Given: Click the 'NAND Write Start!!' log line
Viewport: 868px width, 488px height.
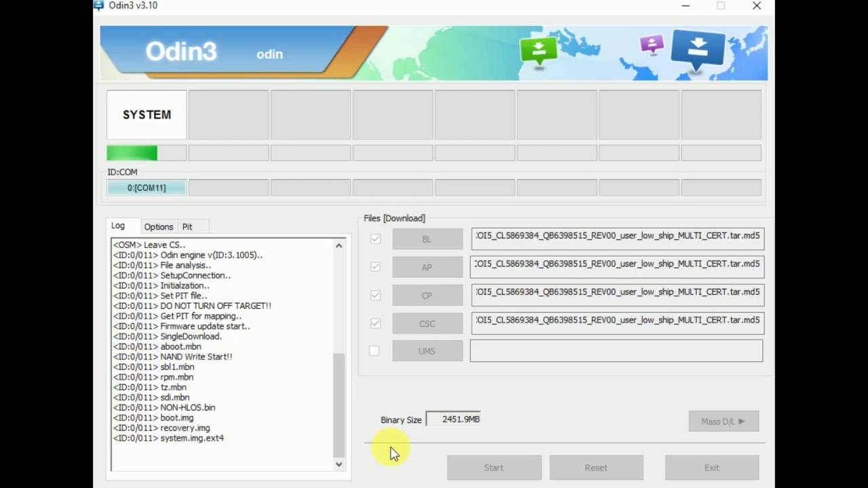Looking at the screenshot, I should (172, 357).
